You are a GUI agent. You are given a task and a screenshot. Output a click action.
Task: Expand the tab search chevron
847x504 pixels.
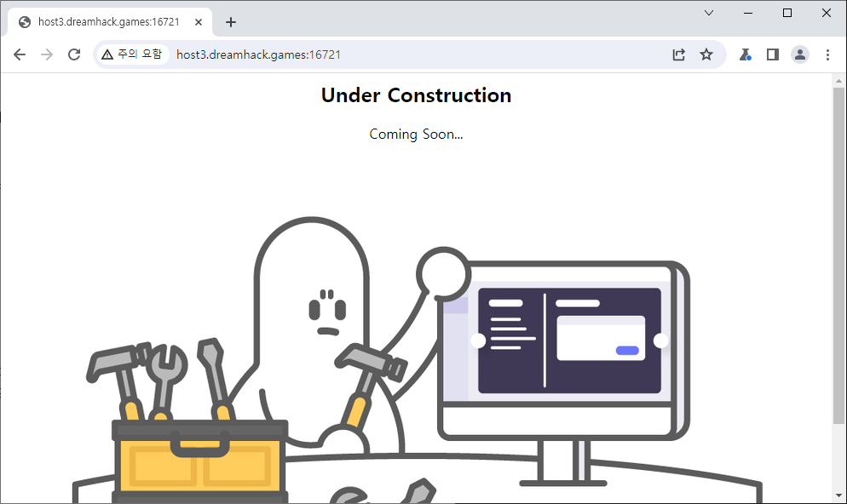pos(709,13)
